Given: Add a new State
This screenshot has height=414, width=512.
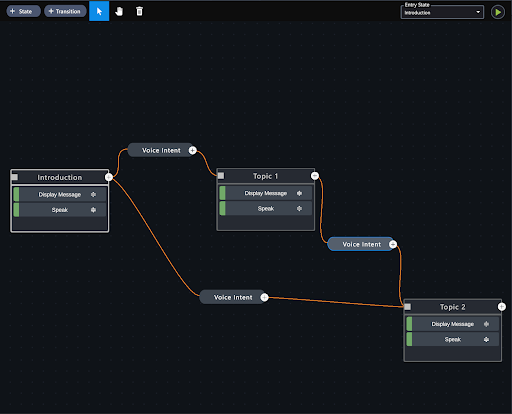Looking at the screenshot, I should click(23, 11).
